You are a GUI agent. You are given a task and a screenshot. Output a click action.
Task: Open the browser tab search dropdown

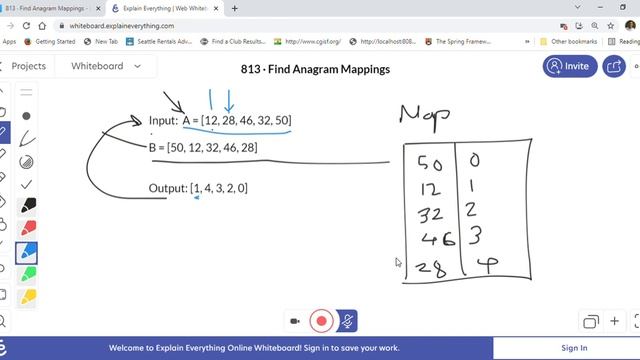point(577,7)
